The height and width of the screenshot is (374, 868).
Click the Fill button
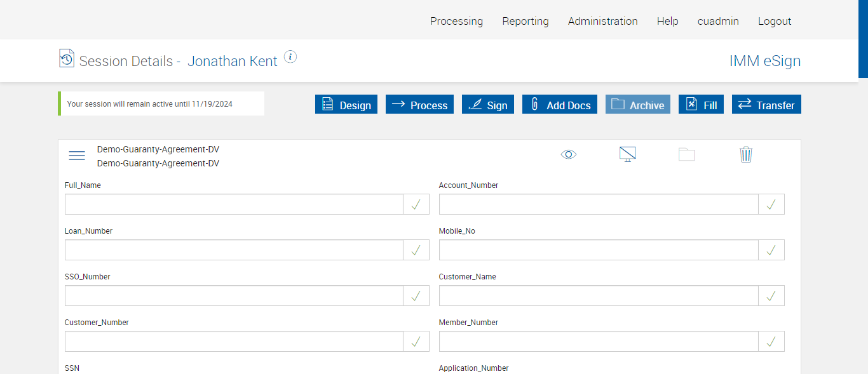[x=701, y=105]
